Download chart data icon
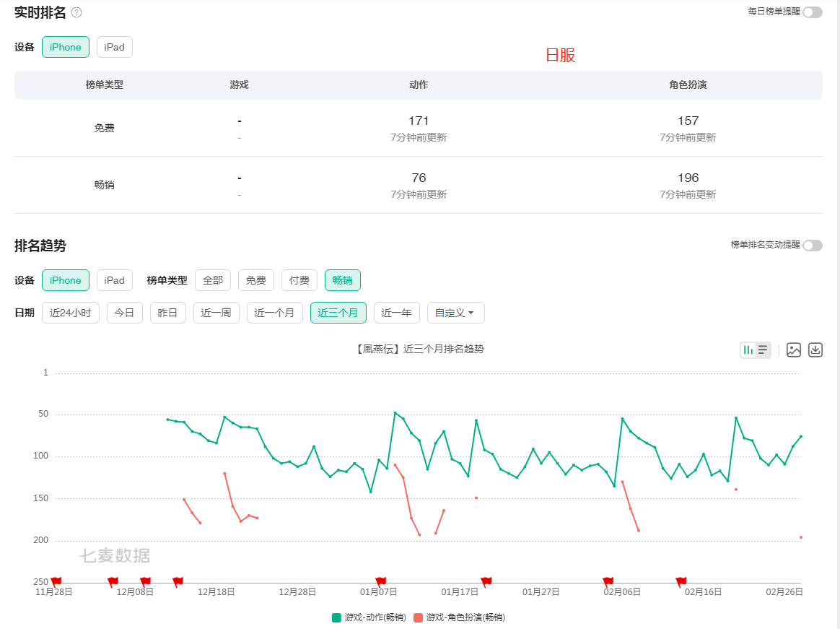 815,350
